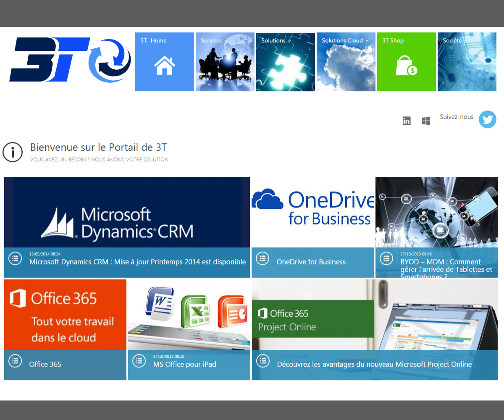The width and height of the screenshot is (504, 420).
Task: Open Découvrez les avantages Microsoft Project Online link
Action: tap(374, 364)
